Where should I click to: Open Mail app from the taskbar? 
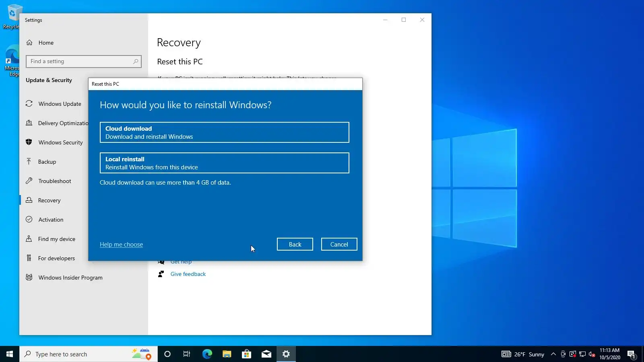(266, 354)
